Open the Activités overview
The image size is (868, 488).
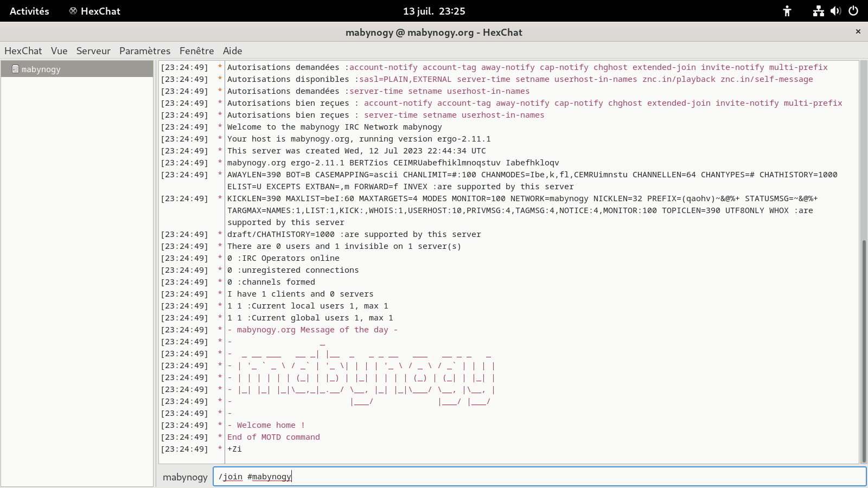coord(29,11)
